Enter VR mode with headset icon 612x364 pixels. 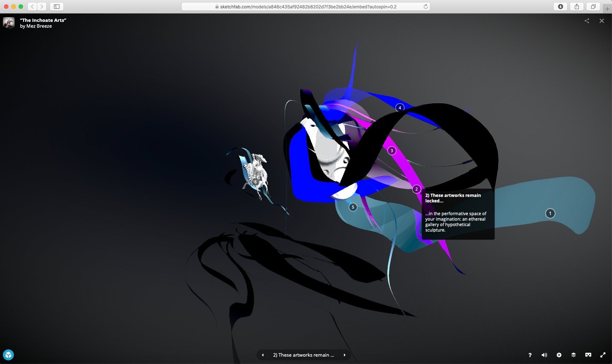[588, 355]
